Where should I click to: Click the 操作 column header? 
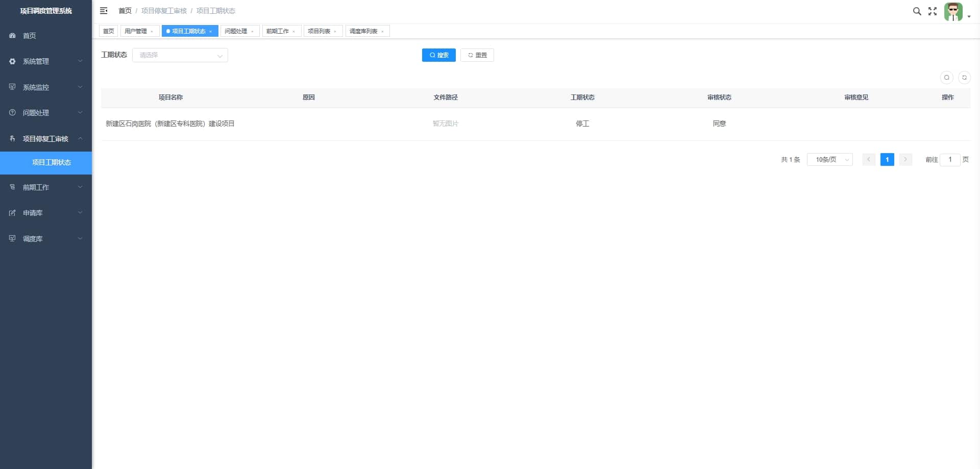pyautogui.click(x=948, y=97)
